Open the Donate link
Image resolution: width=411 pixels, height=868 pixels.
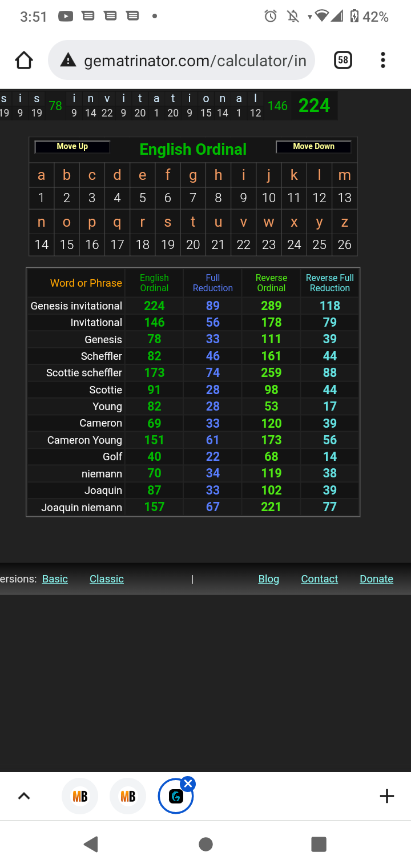click(x=376, y=579)
